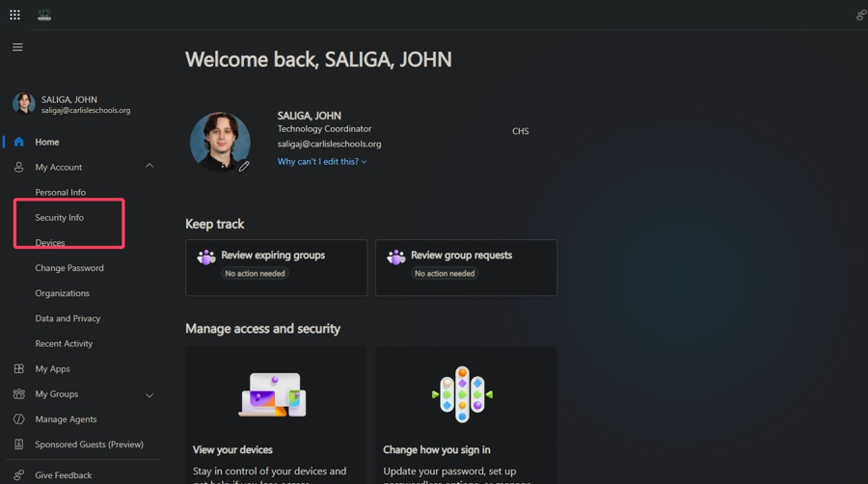Click the pencil icon on profile photo
This screenshot has height=484, width=868.
point(244,166)
